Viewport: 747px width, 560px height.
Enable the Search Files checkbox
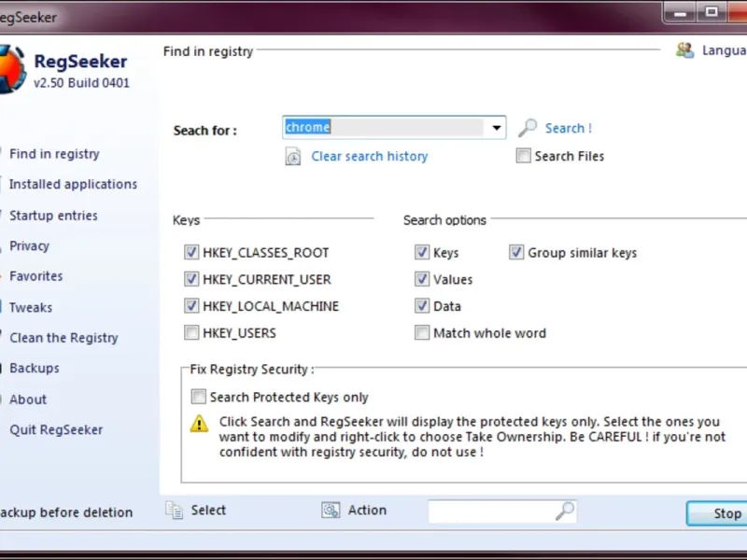point(523,155)
